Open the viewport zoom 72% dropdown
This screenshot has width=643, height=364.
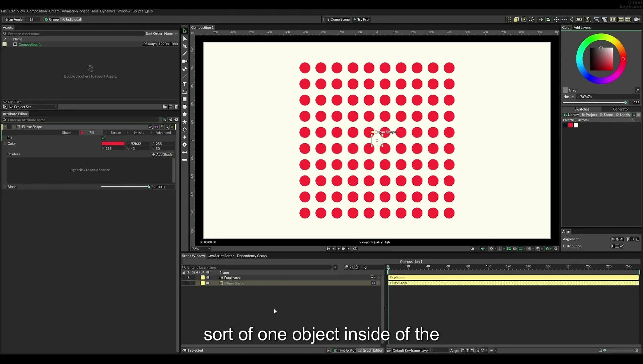pyautogui.click(x=201, y=249)
